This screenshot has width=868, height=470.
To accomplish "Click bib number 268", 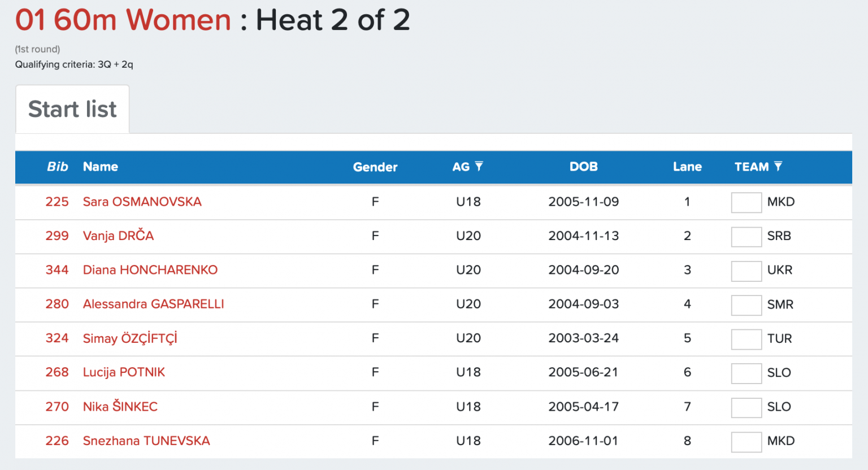I will pos(57,372).
